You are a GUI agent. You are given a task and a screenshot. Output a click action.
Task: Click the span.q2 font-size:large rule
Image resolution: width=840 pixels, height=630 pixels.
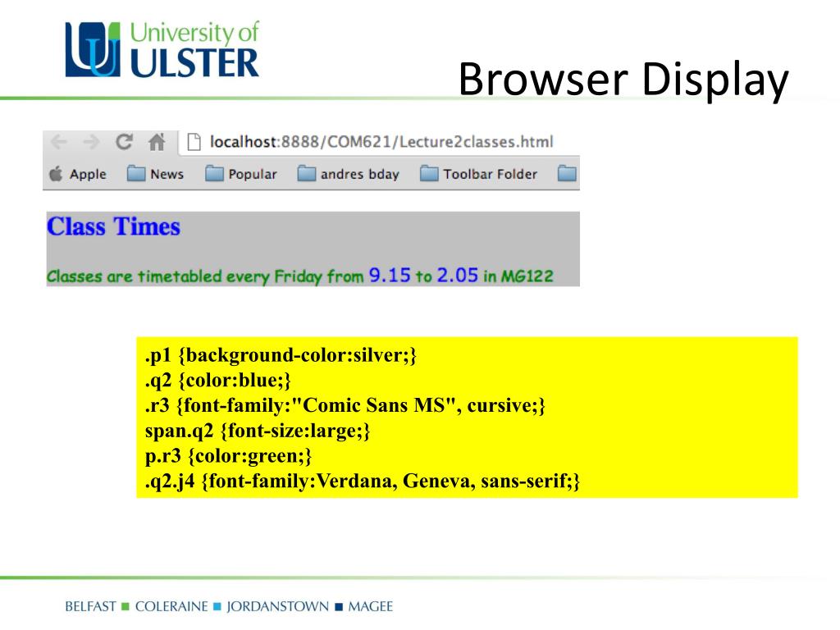pyautogui.click(x=258, y=431)
